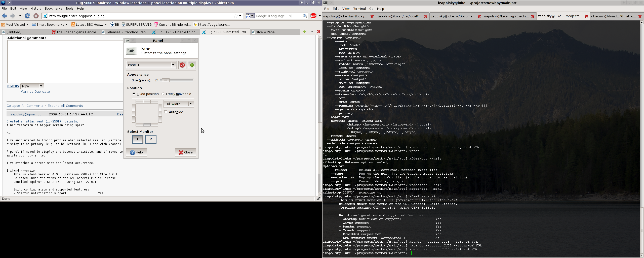The width and height of the screenshot is (644, 258).
Task: Expand the Full Width dropdown
Action: point(179,104)
